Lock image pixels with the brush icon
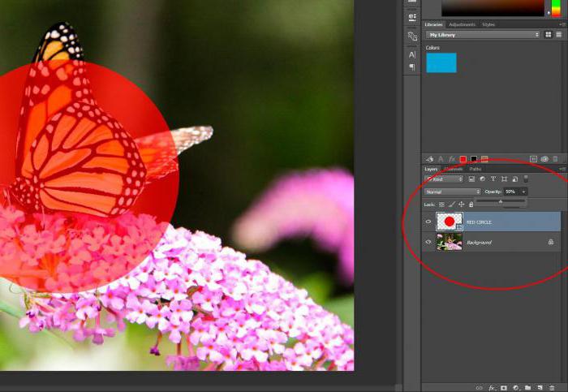 [451, 205]
